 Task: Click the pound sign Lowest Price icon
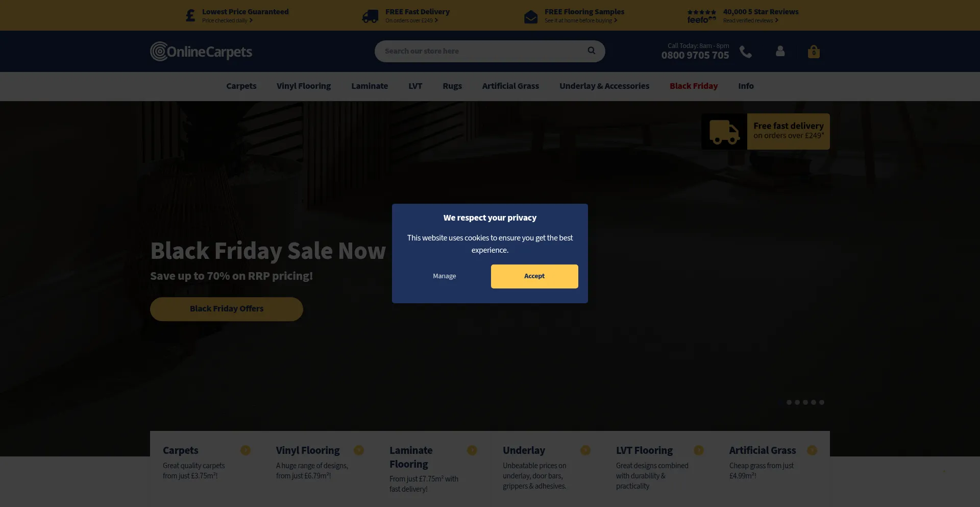click(190, 16)
